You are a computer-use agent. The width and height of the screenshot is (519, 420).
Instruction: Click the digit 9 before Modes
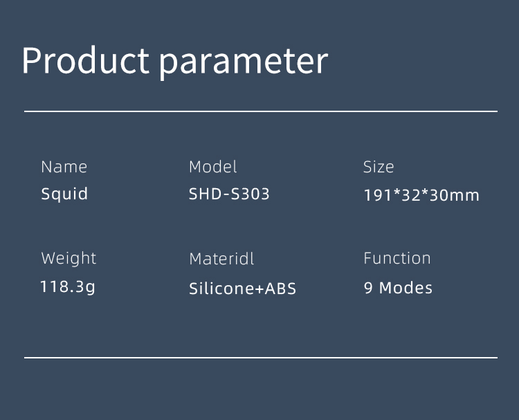click(368, 288)
